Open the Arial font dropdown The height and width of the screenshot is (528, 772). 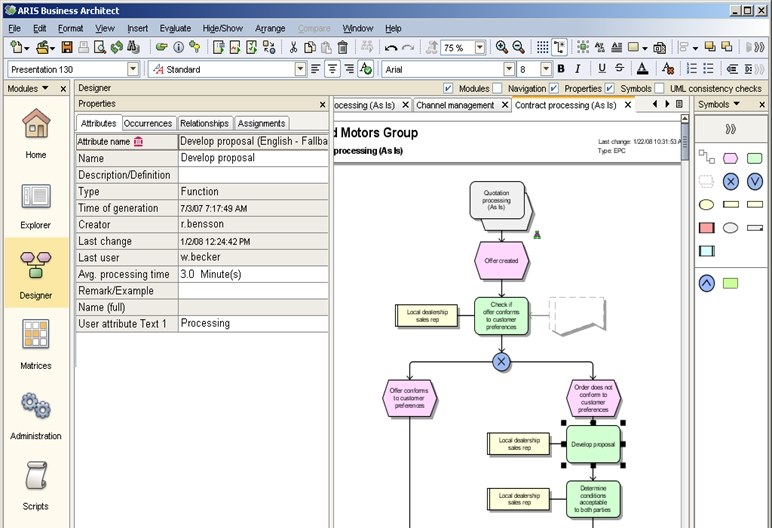coord(509,69)
